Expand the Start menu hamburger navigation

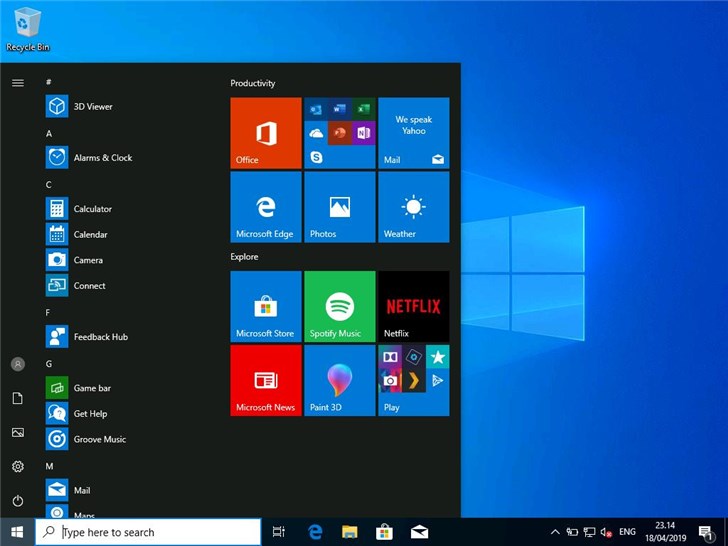click(17, 83)
